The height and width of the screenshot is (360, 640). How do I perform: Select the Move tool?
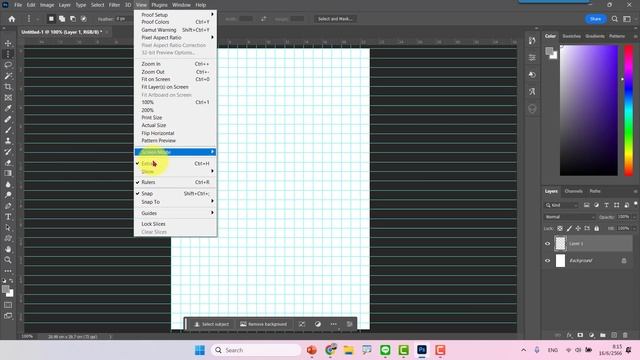pos(8,43)
